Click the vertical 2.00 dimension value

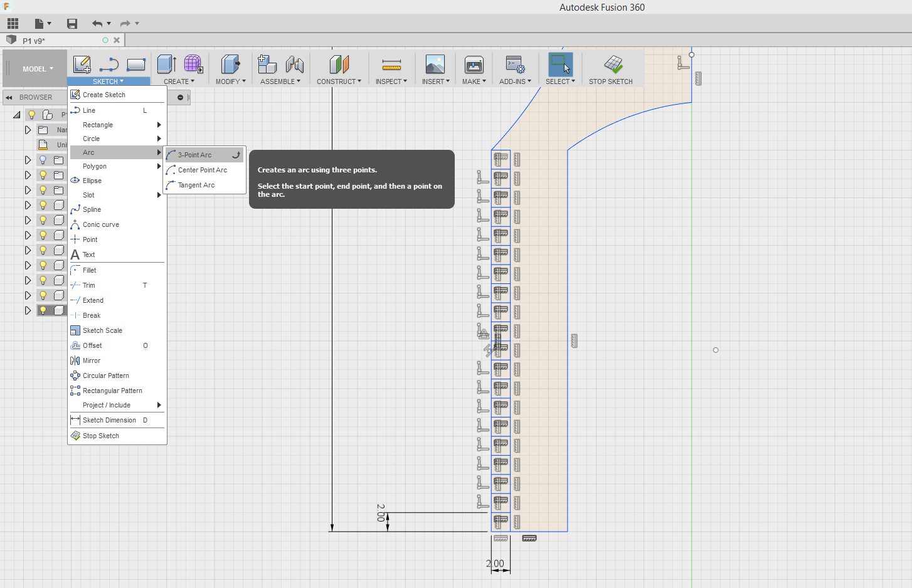(x=381, y=513)
